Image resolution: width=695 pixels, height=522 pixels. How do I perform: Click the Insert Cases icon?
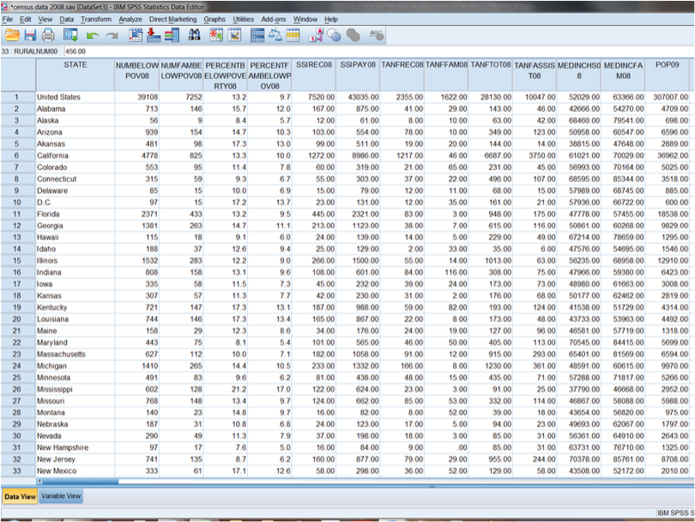(x=216, y=35)
